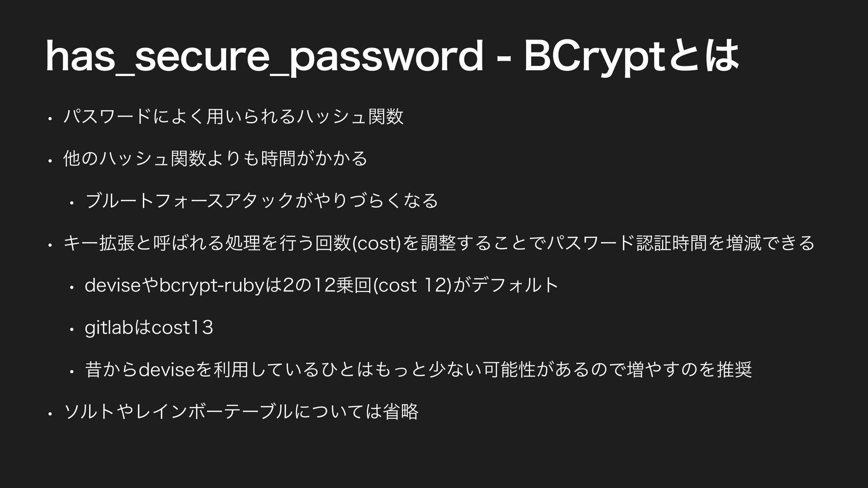Click the キー拡張と呼ばれる処理 bullet line
This screenshot has width=868, height=488.
(439, 243)
